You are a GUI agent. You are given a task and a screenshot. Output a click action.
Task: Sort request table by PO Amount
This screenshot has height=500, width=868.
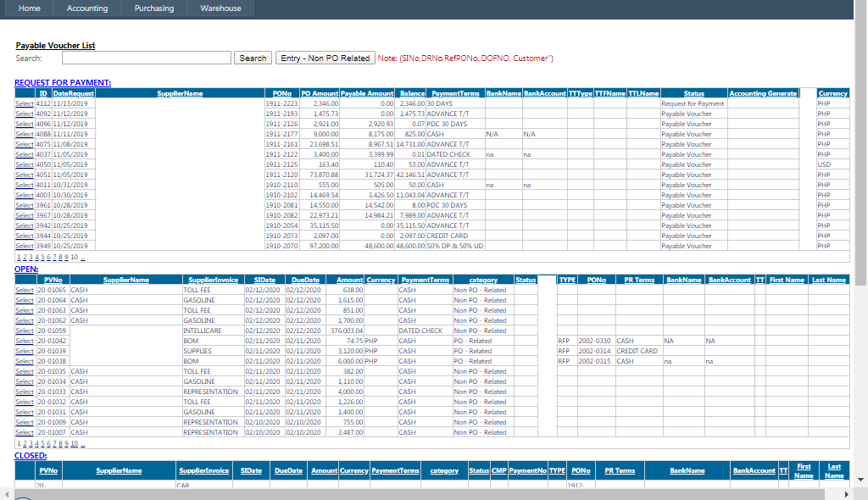click(x=320, y=93)
